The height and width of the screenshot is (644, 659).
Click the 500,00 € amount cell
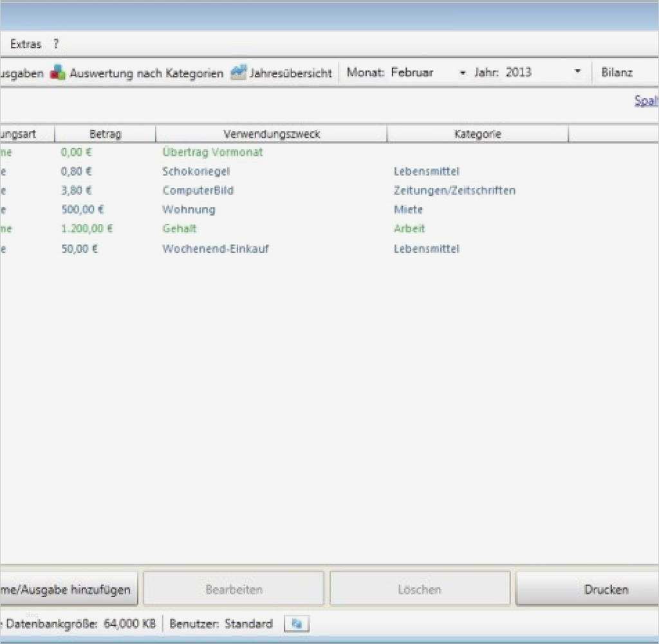pyautogui.click(x=82, y=209)
